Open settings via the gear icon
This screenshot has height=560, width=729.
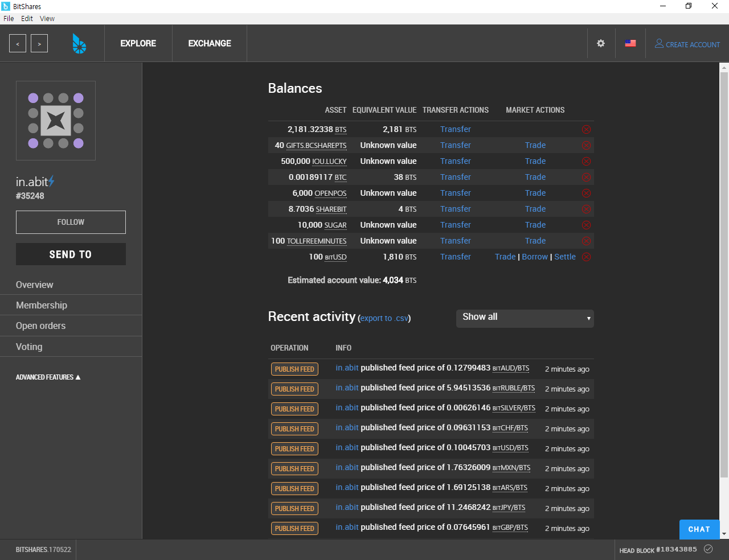(x=601, y=43)
